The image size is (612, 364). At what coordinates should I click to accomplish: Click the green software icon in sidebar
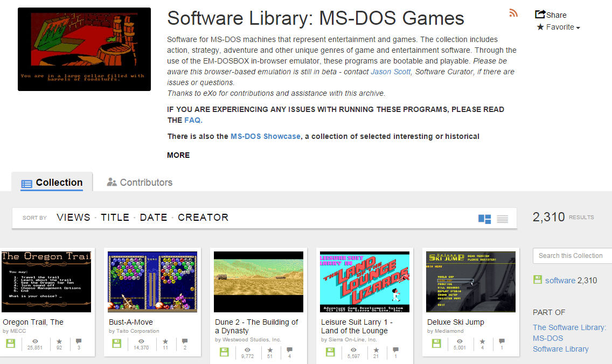click(x=538, y=279)
